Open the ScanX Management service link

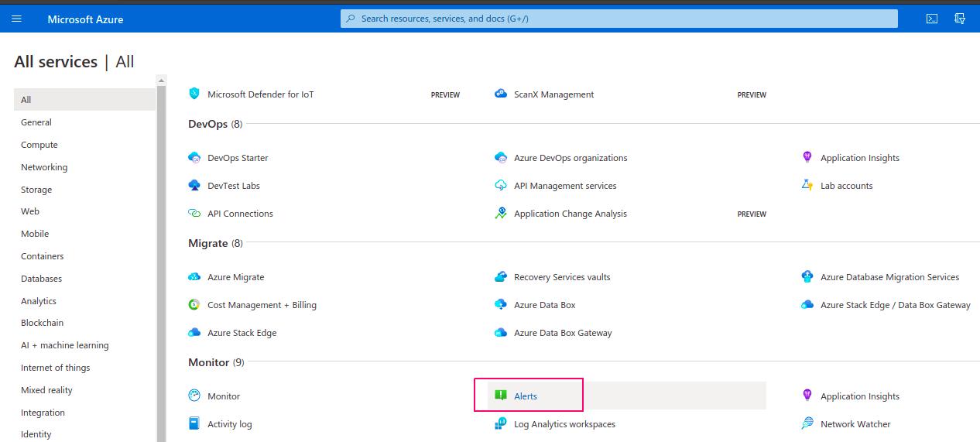coord(554,94)
